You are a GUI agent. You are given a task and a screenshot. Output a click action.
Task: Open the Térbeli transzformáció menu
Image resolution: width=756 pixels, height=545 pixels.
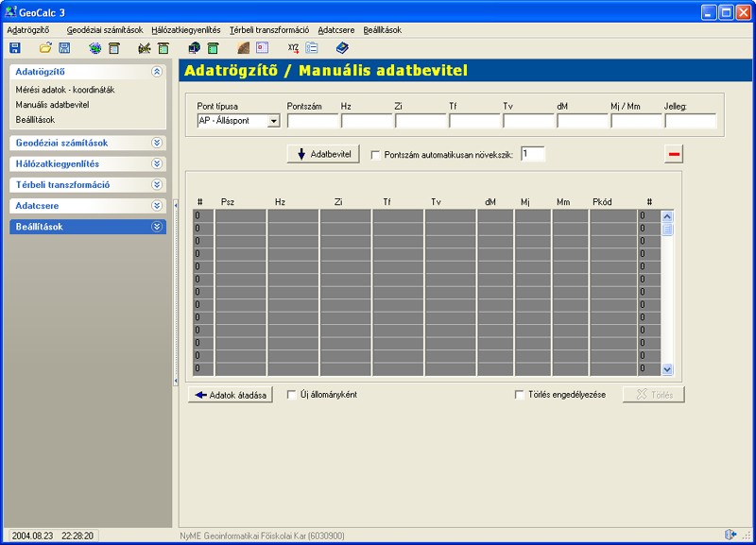pyautogui.click(x=269, y=30)
